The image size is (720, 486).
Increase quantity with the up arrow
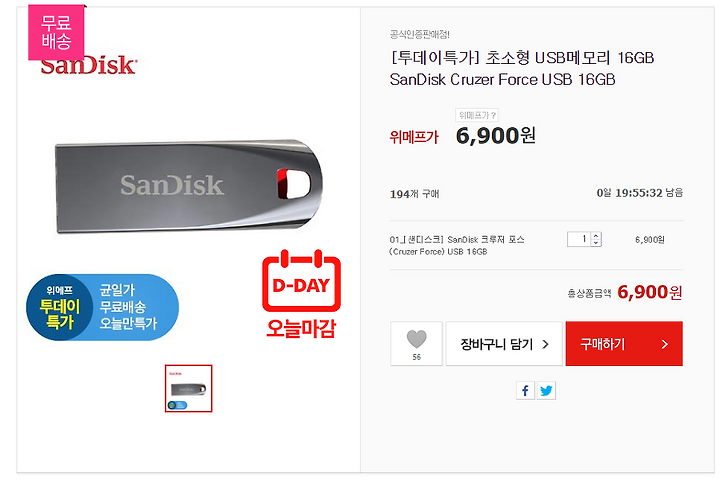(x=596, y=236)
